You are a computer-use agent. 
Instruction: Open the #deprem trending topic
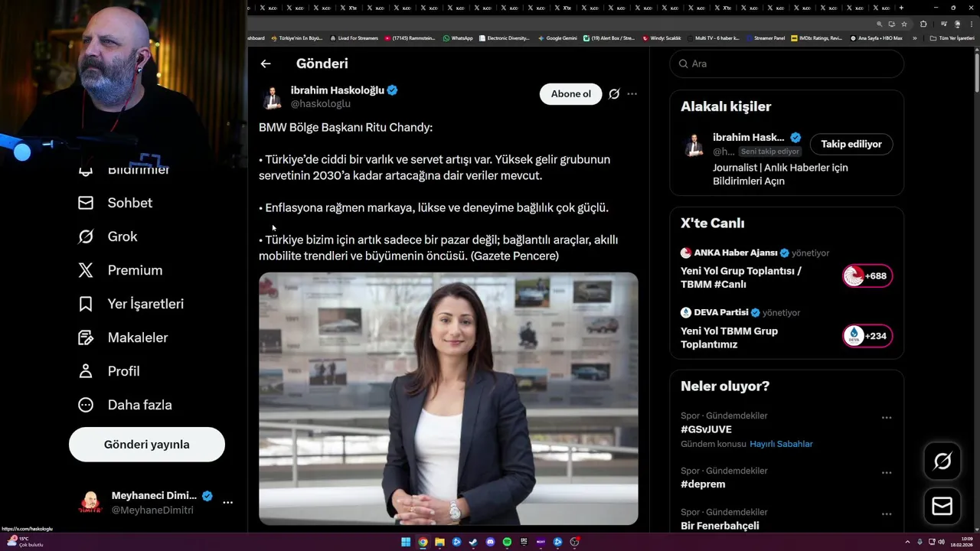click(x=703, y=484)
